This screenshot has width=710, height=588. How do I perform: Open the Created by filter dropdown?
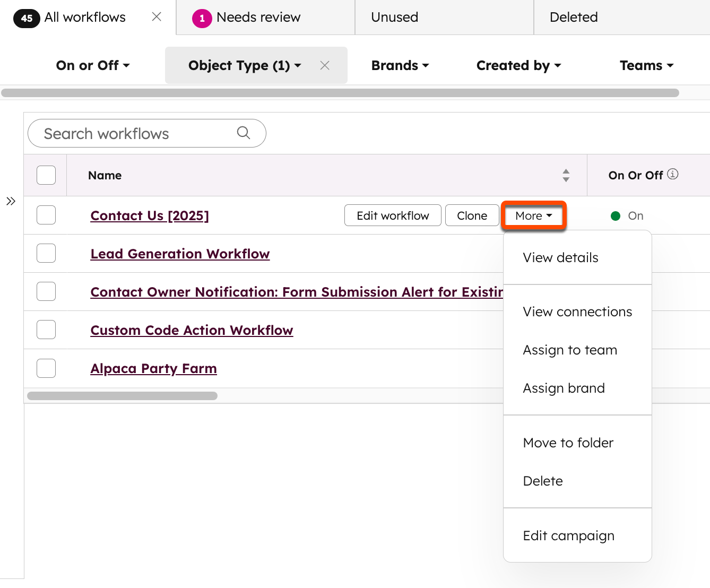518,65
